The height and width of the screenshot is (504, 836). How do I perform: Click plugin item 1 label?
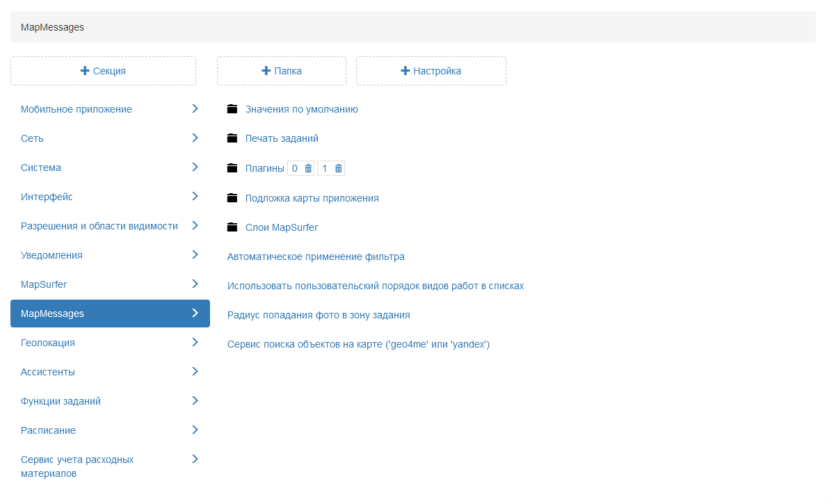click(x=325, y=168)
